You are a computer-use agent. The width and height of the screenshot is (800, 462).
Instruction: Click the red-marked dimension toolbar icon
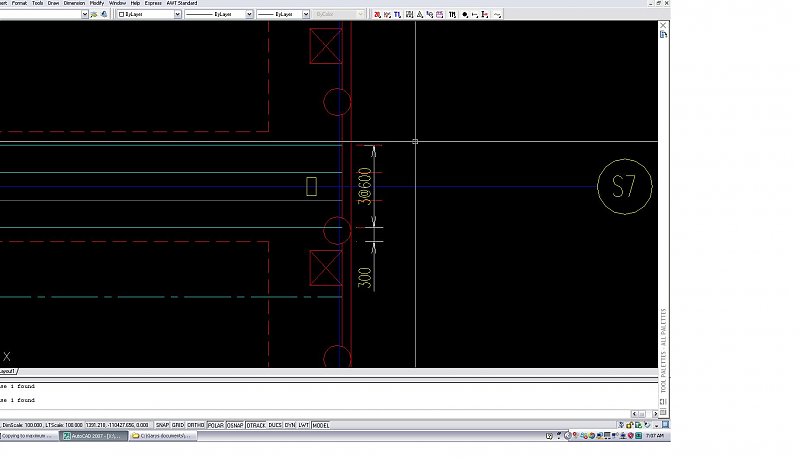coord(485,15)
